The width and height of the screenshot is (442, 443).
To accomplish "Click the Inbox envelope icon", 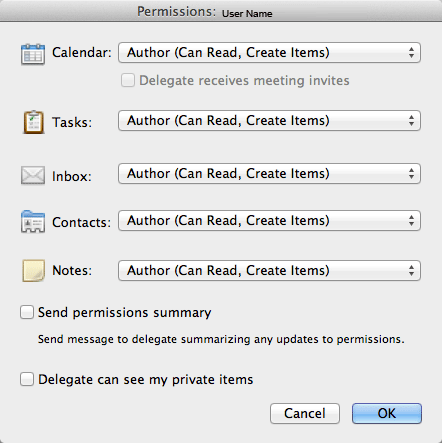I will 33,175.
